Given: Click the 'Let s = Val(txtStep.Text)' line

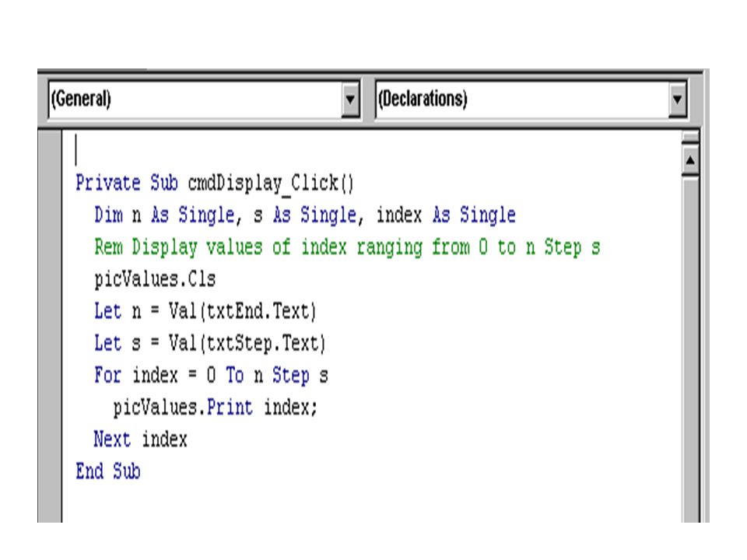Looking at the screenshot, I should click(x=209, y=343).
